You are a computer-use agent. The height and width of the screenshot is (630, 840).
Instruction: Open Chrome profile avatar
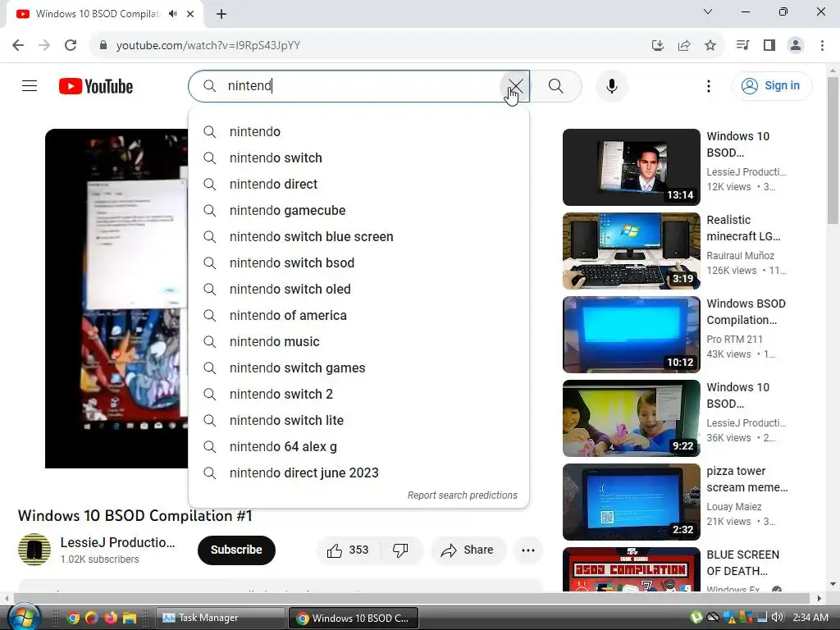(x=796, y=45)
